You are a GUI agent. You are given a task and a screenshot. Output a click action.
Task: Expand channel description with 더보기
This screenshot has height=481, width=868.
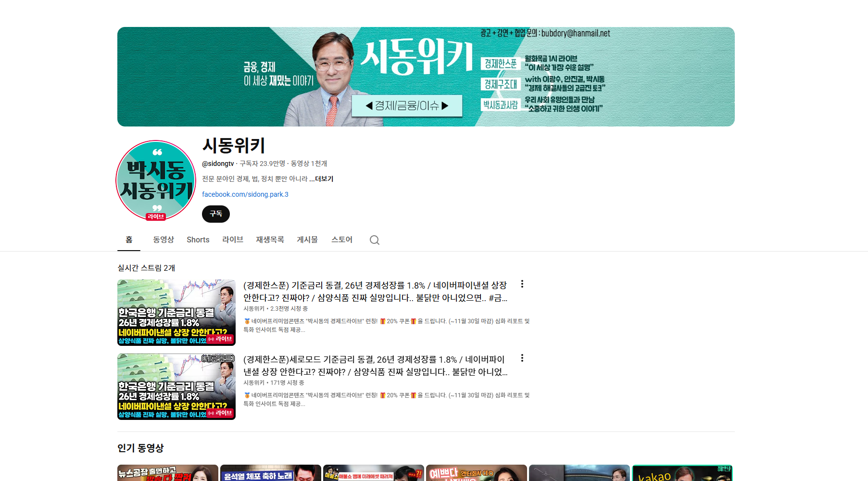coord(324,179)
